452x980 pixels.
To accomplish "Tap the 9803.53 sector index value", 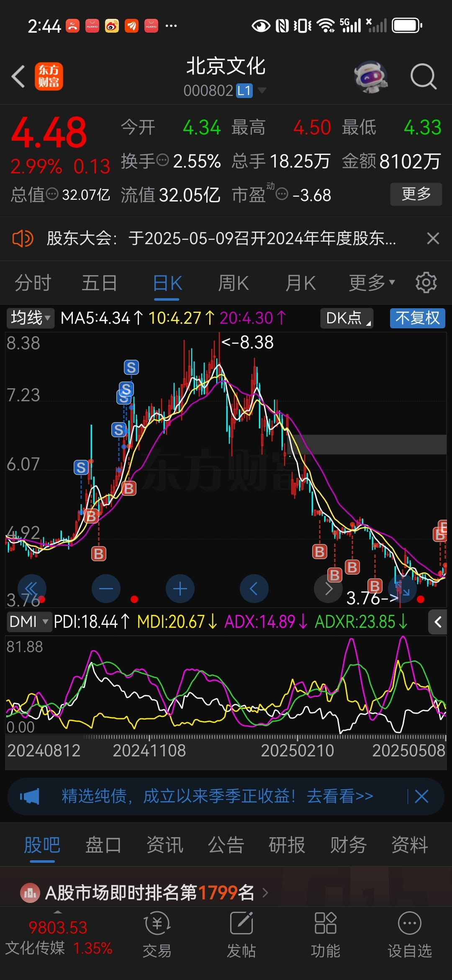I will (x=58, y=927).
